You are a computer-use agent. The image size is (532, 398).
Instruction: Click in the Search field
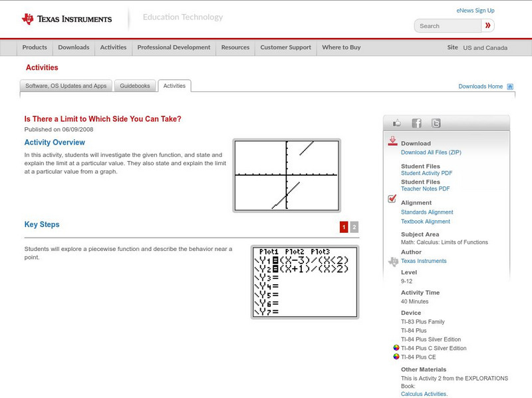448,26
